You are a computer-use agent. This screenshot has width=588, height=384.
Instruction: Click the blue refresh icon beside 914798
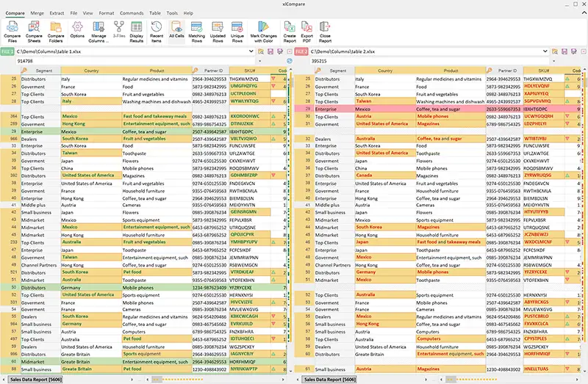290,61
